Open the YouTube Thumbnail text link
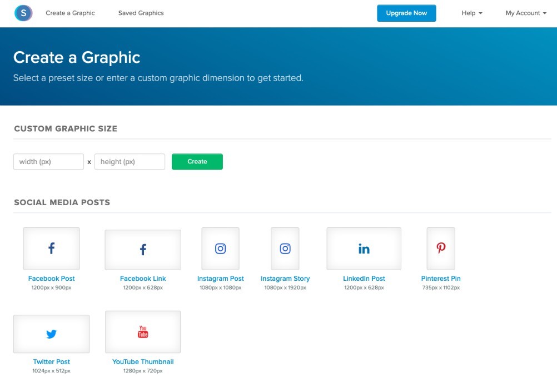The image size is (557, 392). 143,362
